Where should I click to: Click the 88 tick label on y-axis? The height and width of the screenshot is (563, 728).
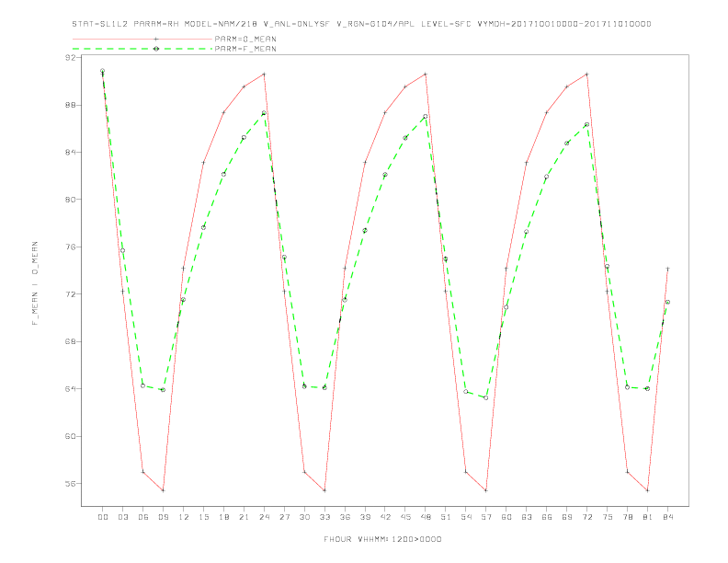[71, 105]
